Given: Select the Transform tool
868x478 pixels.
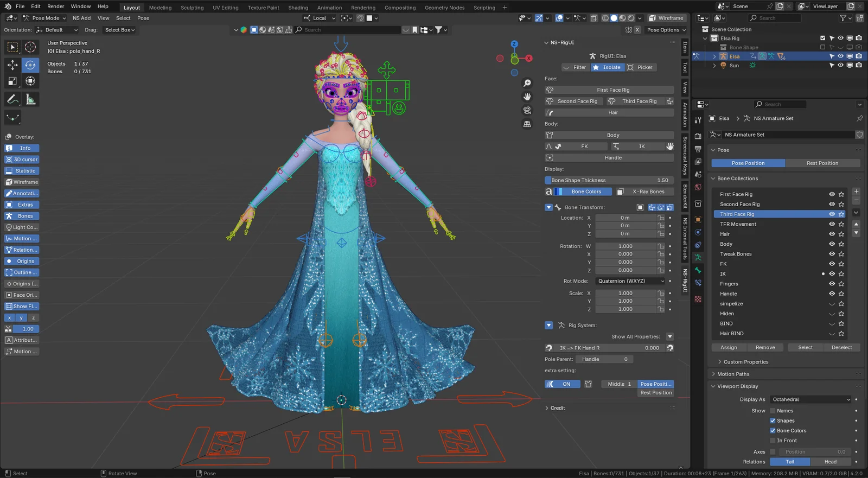Looking at the screenshot, I should coord(30,81).
